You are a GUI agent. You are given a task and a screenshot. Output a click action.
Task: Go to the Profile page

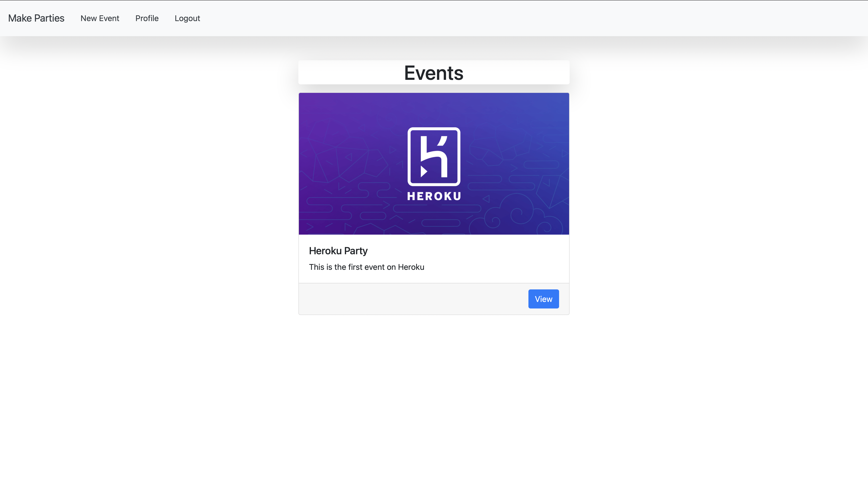(147, 18)
